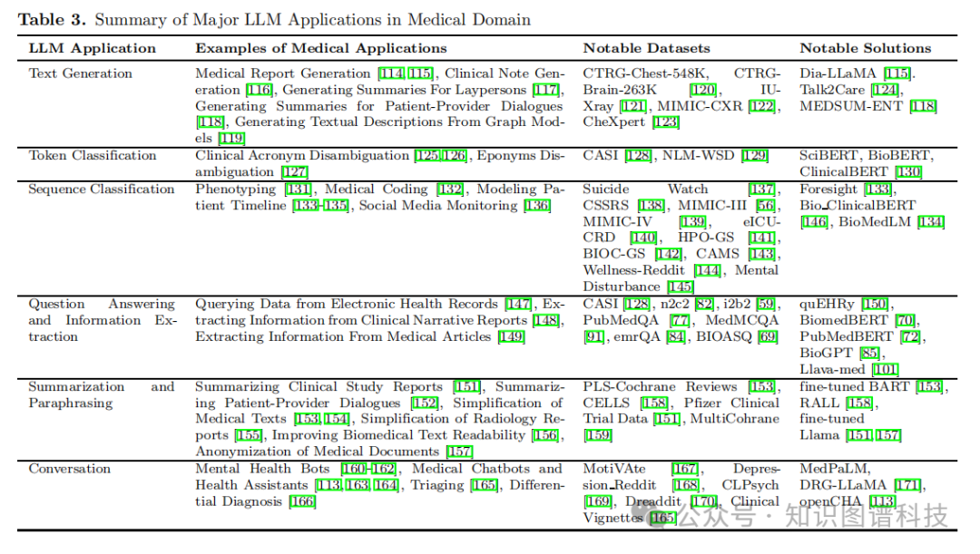Open citation 145 after Mental Disturbance
This screenshot has height=554, width=980.
click(x=681, y=287)
